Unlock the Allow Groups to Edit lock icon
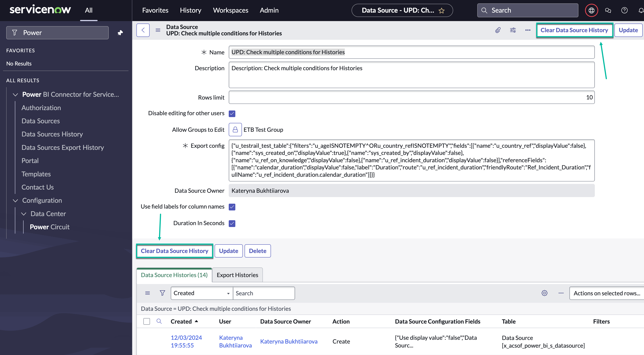This screenshot has width=644, height=355. point(235,130)
